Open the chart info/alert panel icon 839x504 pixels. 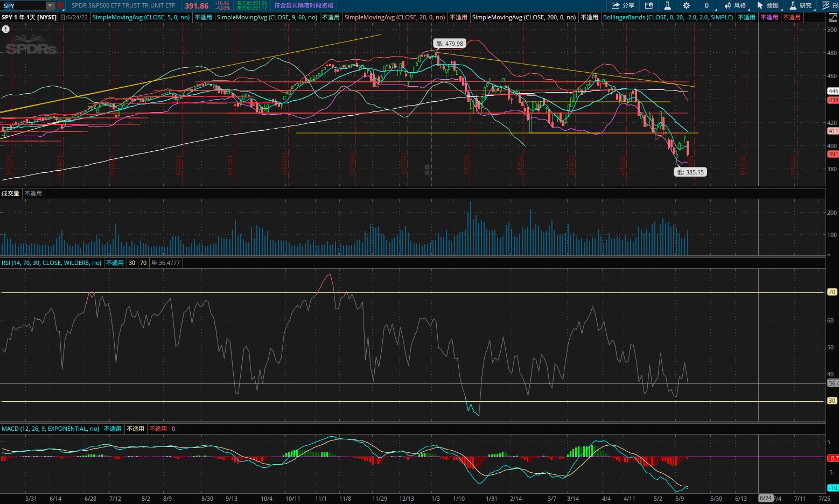coord(649,5)
